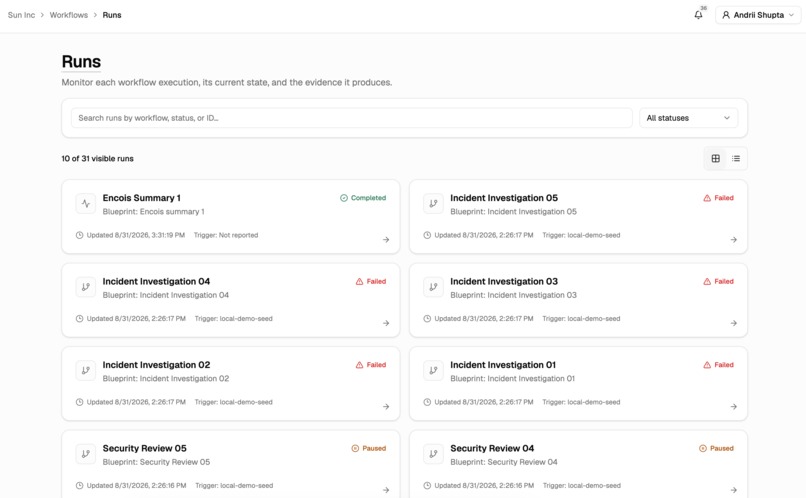Click the Incident Investigation 05 branch icon
806x498 pixels.
[x=433, y=204]
